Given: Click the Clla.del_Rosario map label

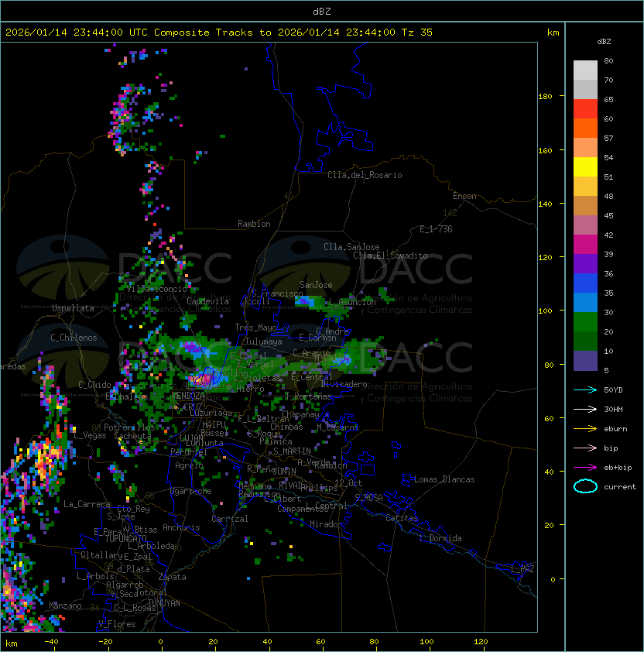Looking at the screenshot, I should [365, 175].
